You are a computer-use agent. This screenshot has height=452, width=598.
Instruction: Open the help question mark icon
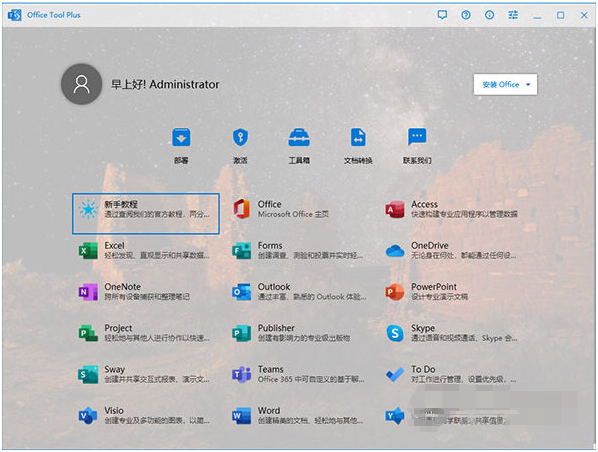pos(466,15)
